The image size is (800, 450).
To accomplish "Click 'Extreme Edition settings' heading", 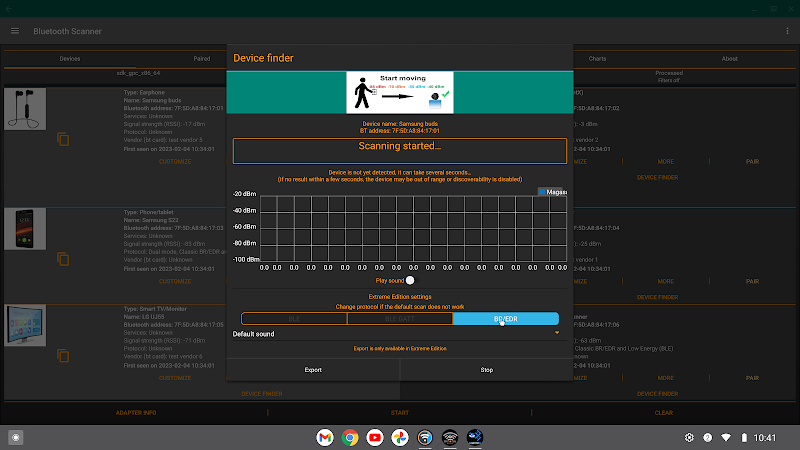I will coord(400,297).
